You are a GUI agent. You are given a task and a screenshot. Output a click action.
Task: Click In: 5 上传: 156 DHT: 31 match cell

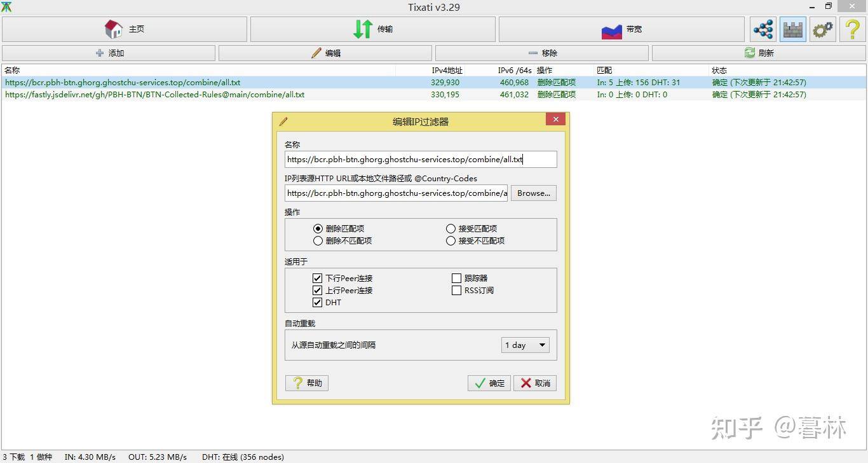click(x=639, y=83)
